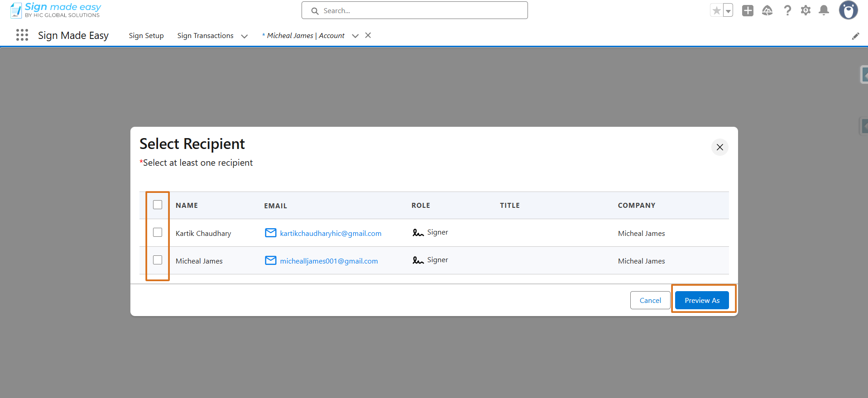868x398 pixels.
Task: Open the kartikchaudharyhic@gmail.com email link
Action: [331, 233]
